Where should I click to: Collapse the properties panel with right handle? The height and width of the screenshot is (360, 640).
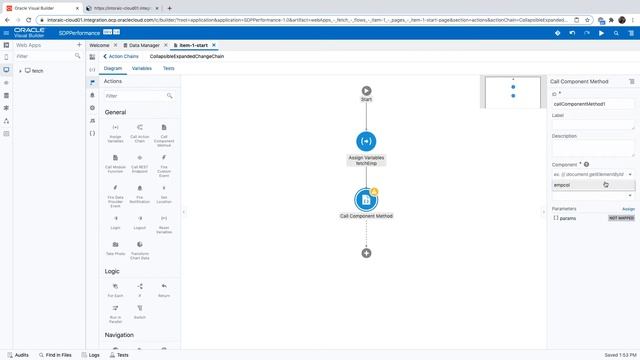point(543,212)
